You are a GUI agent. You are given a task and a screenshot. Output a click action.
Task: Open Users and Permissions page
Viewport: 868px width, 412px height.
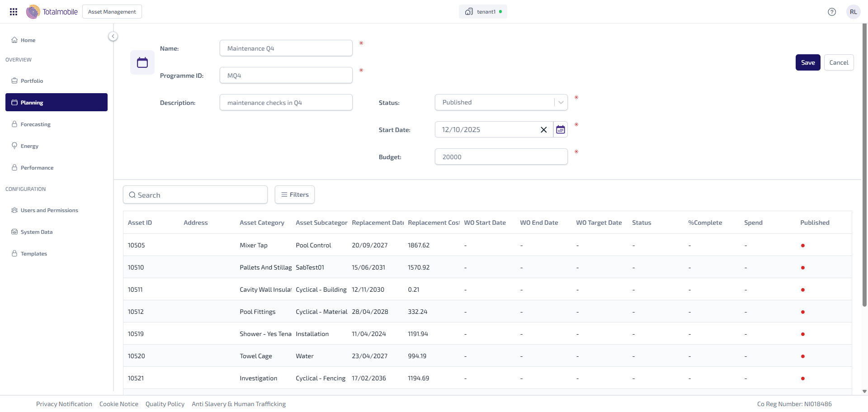[x=49, y=210]
